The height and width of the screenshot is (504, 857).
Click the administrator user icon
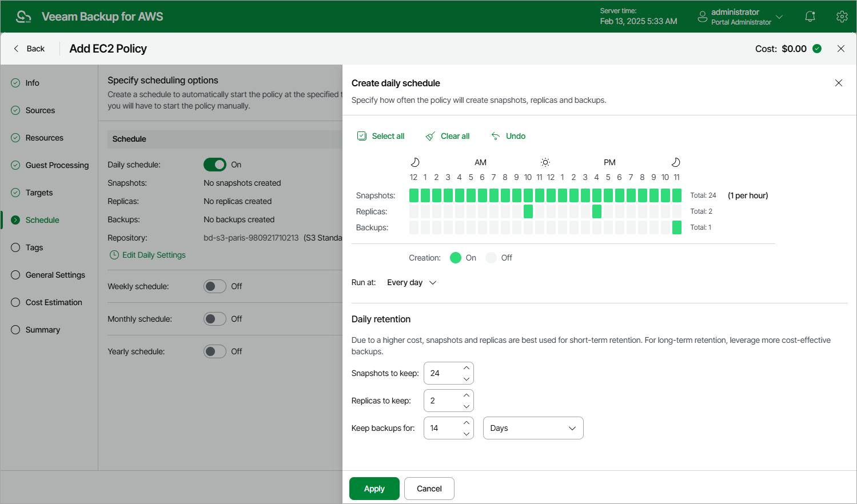[702, 17]
